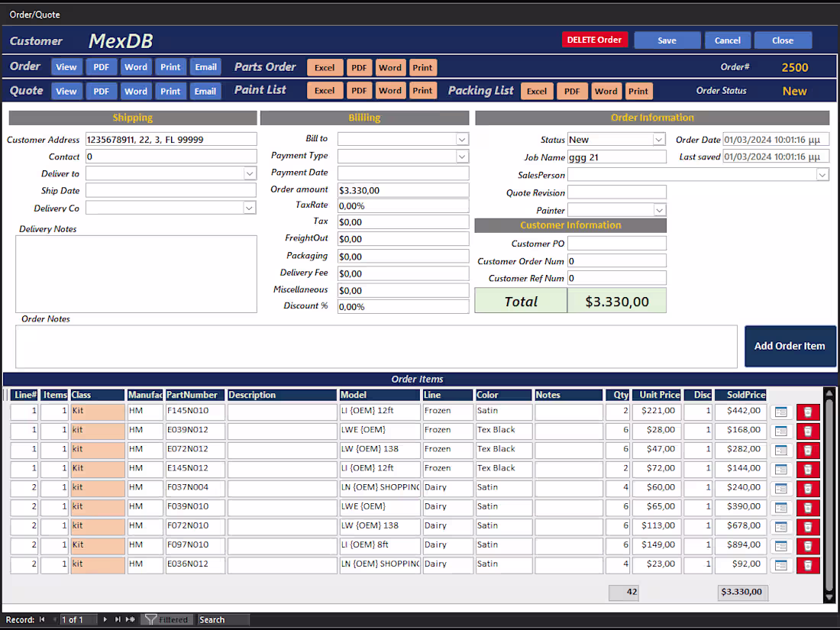The width and height of the screenshot is (840, 630).
Task: Click inside the Search box
Action: click(x=221, y=619)
